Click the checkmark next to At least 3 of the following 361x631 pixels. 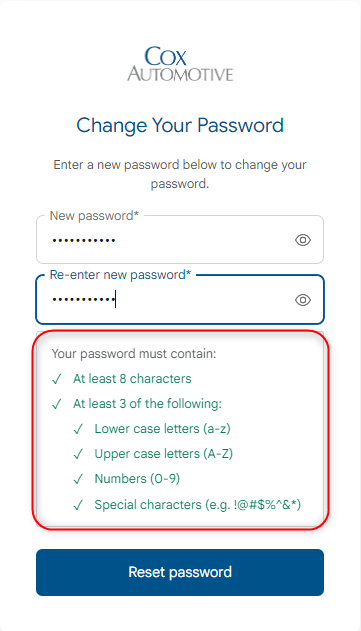coord(57,404)
